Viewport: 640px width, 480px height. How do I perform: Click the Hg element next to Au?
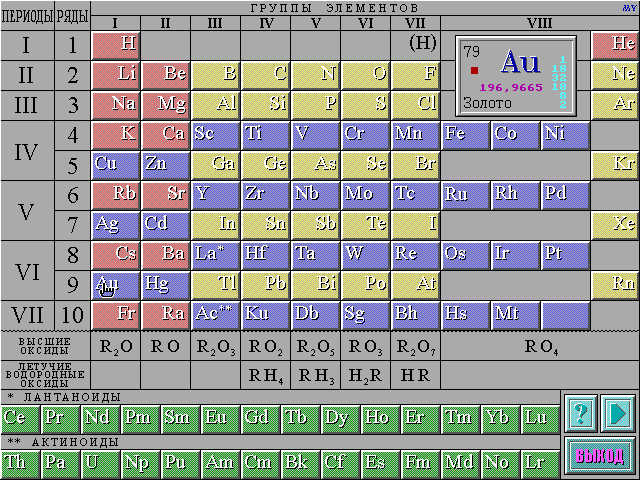[x=165, y=284]
